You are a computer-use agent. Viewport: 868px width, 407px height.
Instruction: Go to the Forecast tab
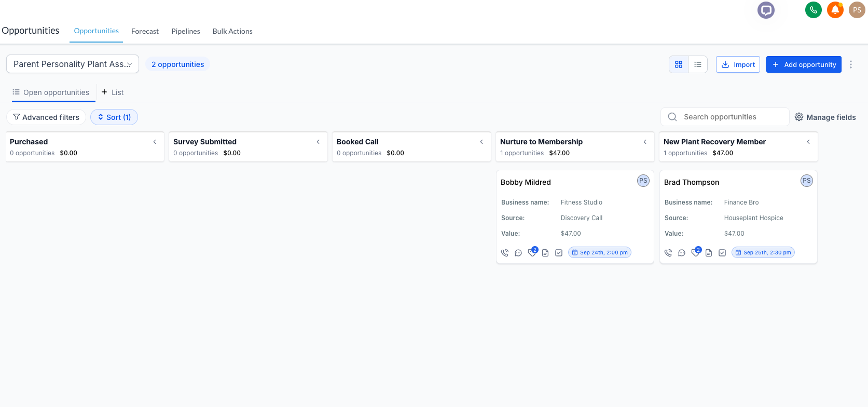[145, 31]
